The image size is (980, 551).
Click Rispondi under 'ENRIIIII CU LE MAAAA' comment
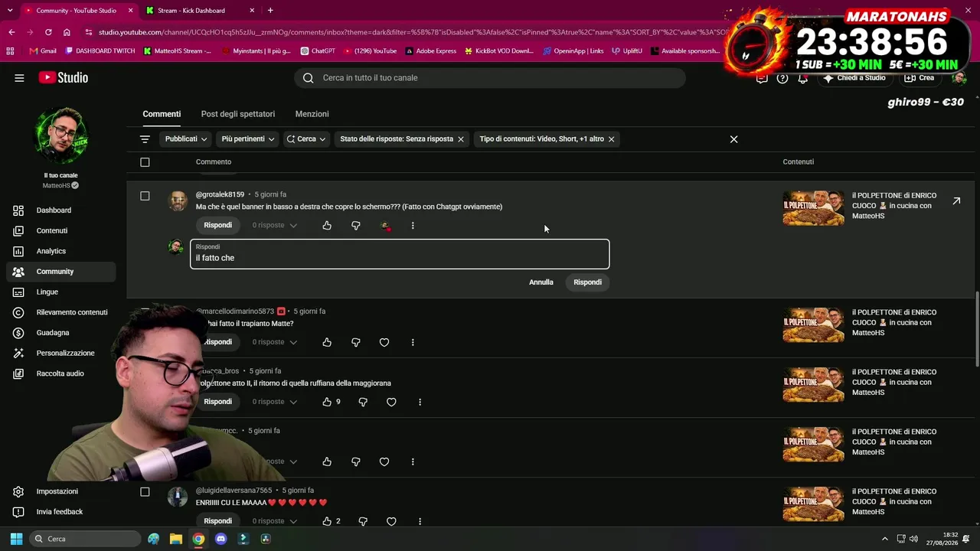[x=218, y=521]
